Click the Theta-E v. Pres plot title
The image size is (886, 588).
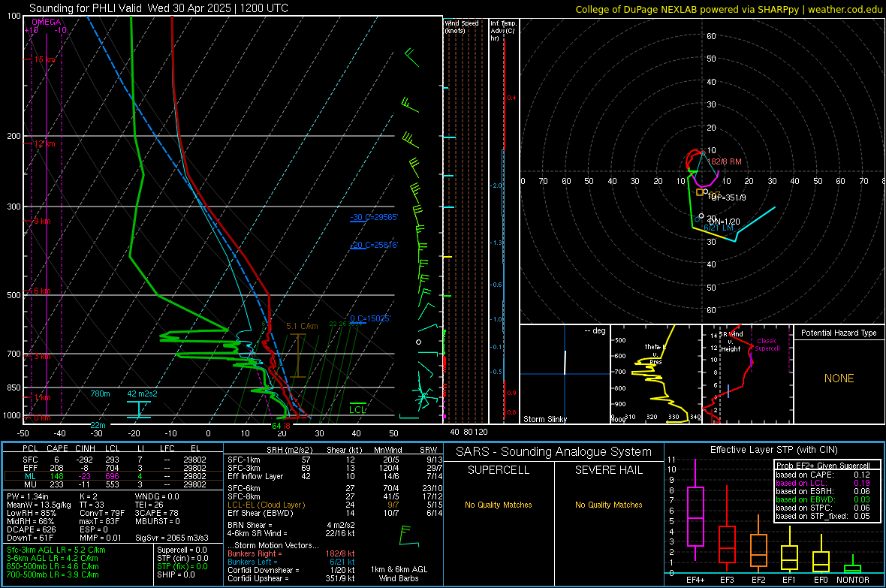click(655, 354)
